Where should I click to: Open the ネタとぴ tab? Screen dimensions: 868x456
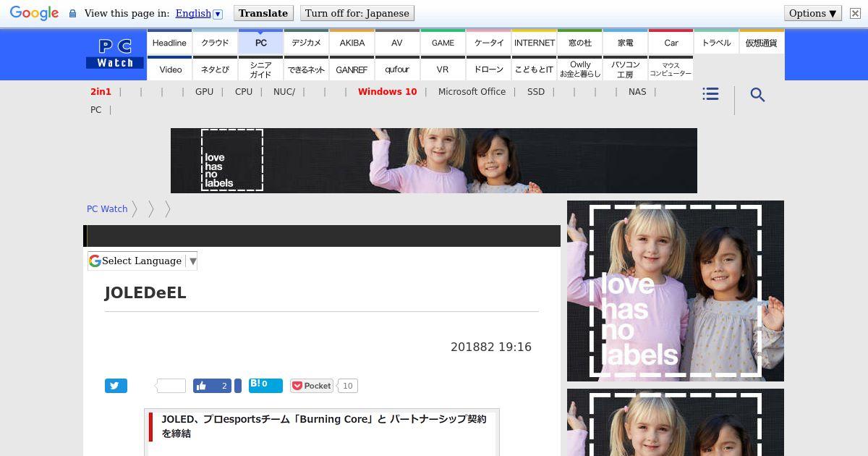tap(215, 69)
